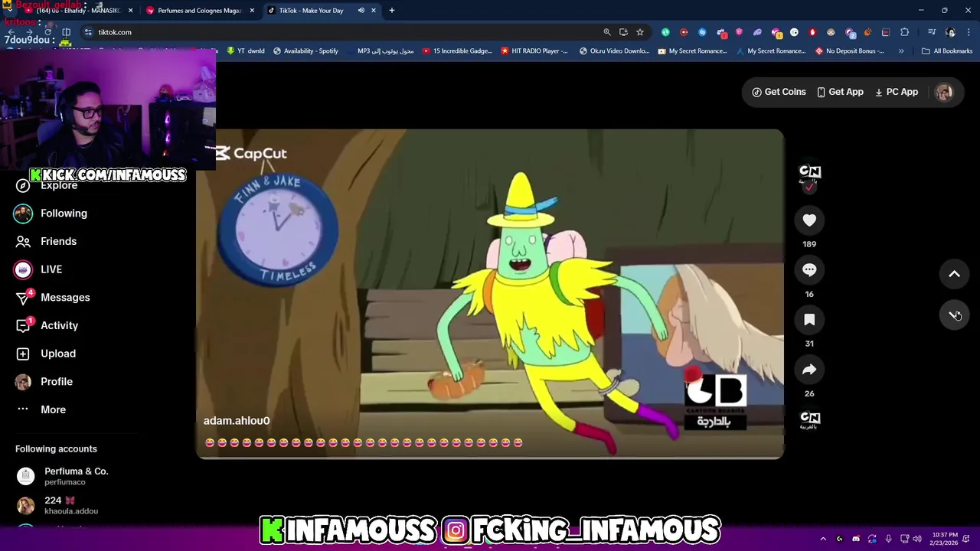
Task: Save video using the bookmark icon
Action: tap(809, 320)
